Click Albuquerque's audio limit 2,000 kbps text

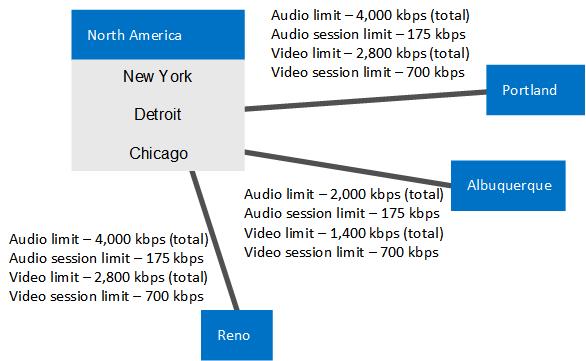click(344, 194)
